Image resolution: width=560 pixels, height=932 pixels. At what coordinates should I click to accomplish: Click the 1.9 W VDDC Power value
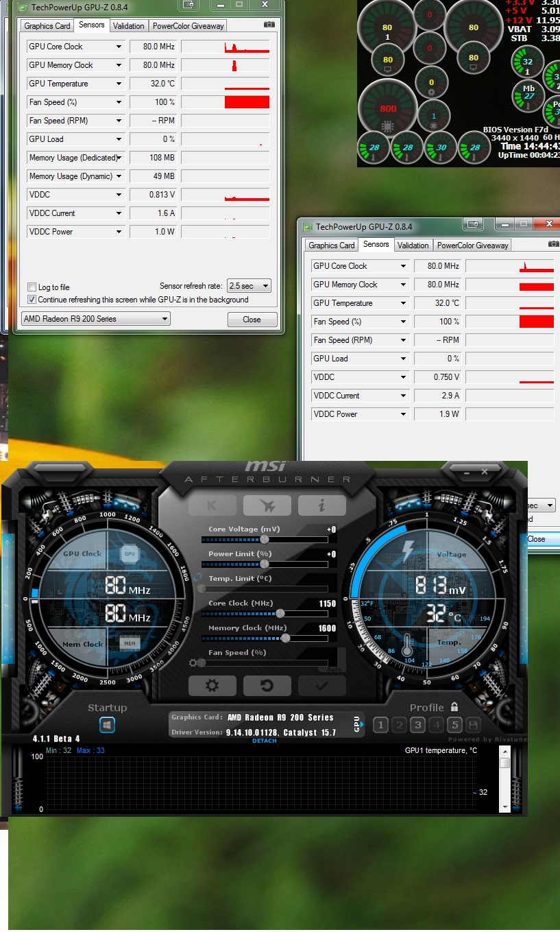tap(438, 414)
